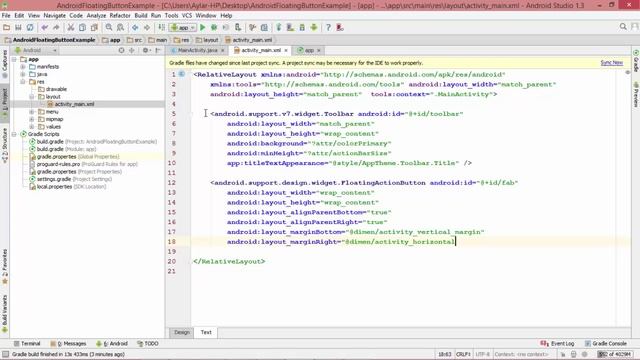
Task: Switch to the app editor tab
Action: 309,50
